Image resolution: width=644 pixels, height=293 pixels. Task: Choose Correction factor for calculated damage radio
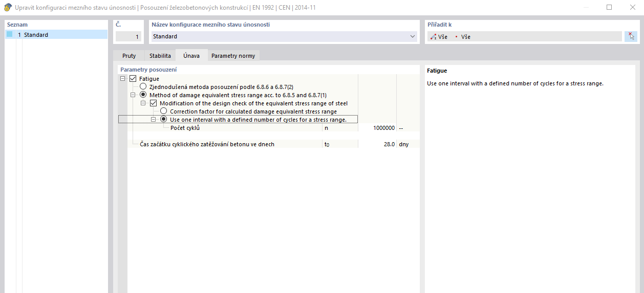click(x=164, y=111)
